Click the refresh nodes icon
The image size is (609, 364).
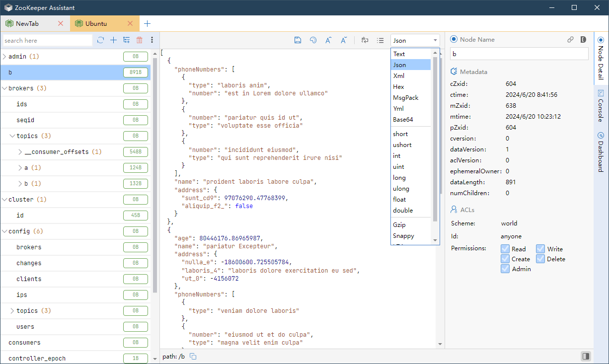(101, 40)
